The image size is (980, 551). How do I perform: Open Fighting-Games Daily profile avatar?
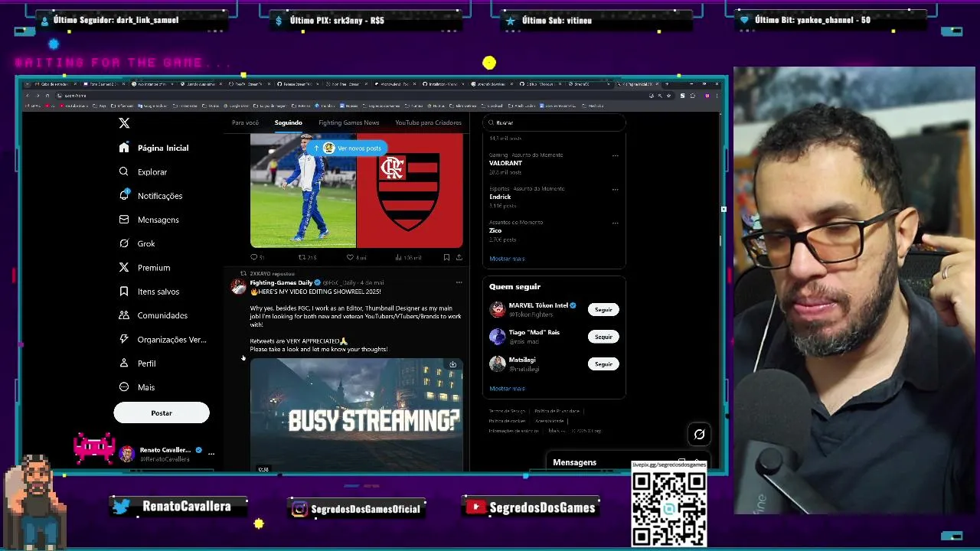pyautogui.click(x=239, y=286)
